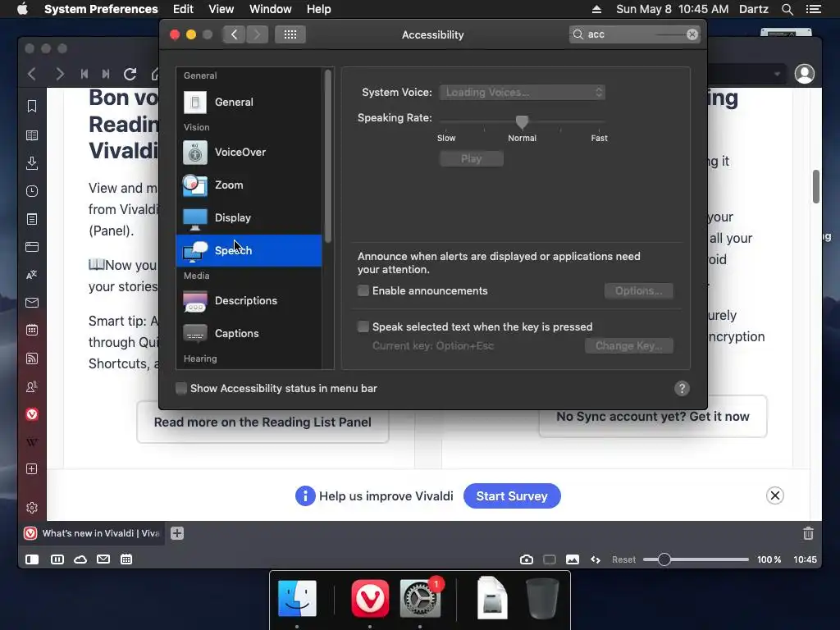This screenshot has width=840, height=630.
Task: Open Vivaldi address bar dropdown arrow
Action: (777, 74)
